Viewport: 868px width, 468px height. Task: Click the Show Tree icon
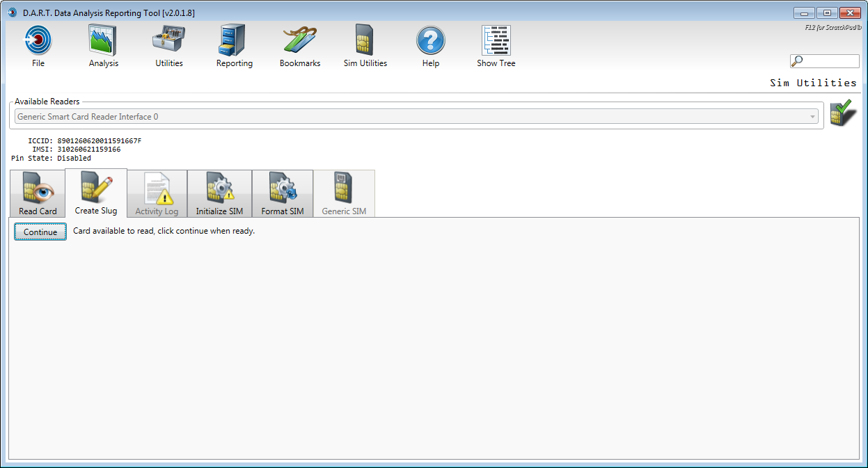pyautogui.click(x=496, y=40)
